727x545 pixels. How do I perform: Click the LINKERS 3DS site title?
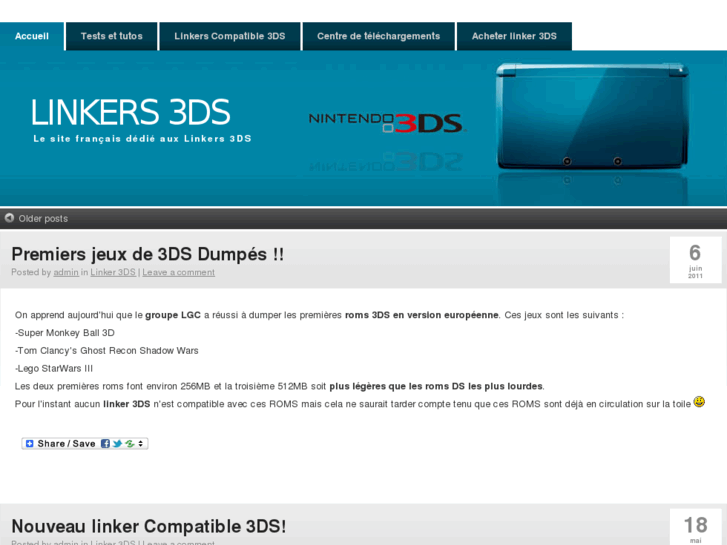click(x=131, y=112)
